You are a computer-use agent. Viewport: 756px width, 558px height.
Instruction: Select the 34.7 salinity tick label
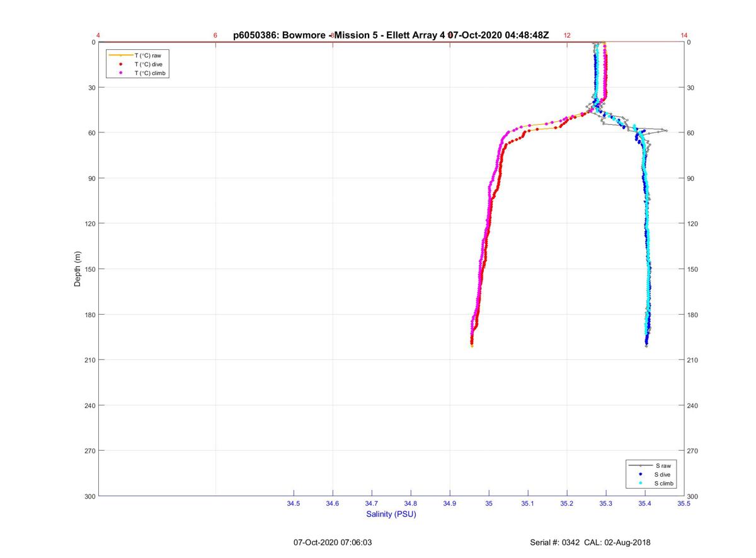(x=372, y=504)
